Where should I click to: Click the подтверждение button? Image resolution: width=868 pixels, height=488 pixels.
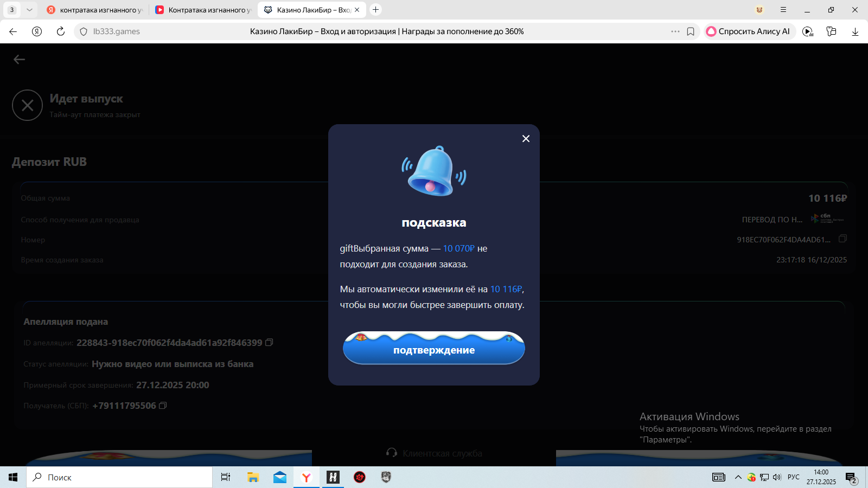(x=433, y=350)
